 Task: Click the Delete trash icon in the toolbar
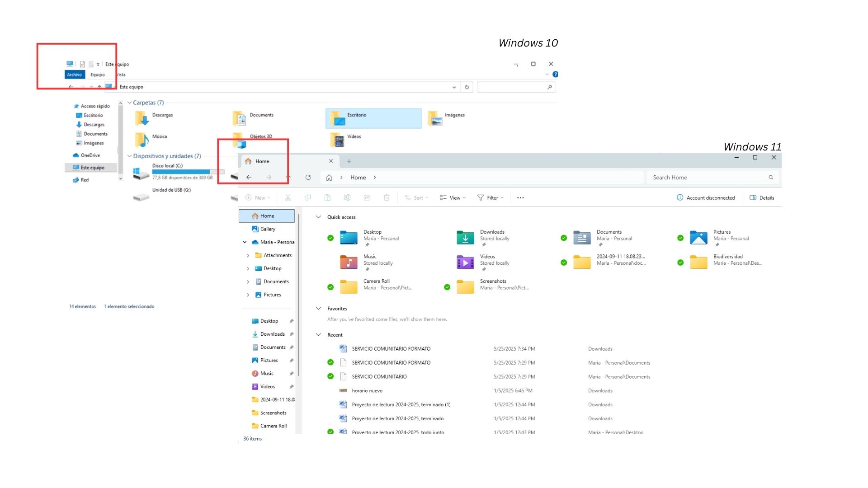click(387, 198)
